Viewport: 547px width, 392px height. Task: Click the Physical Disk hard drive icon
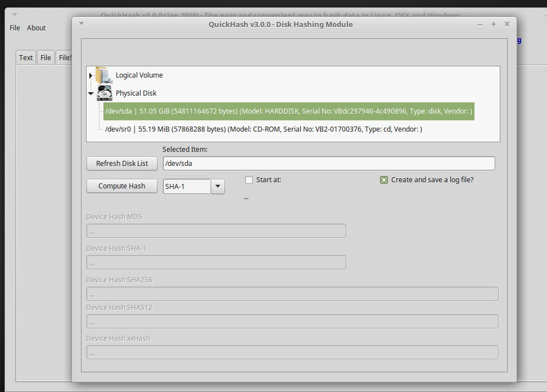pyautogui.click(x=104, y=93)
